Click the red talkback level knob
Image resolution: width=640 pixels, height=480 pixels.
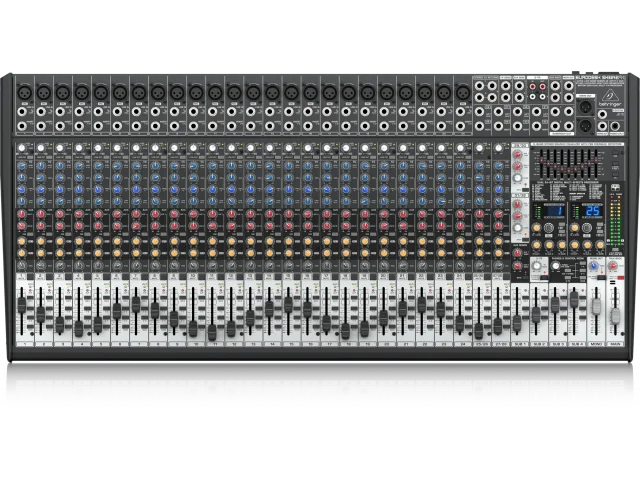click(612, 267)
